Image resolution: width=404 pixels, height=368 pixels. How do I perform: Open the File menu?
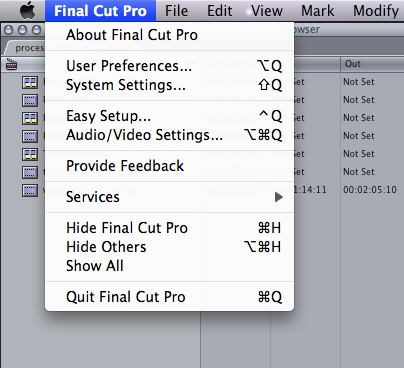[x=176, y=11]
